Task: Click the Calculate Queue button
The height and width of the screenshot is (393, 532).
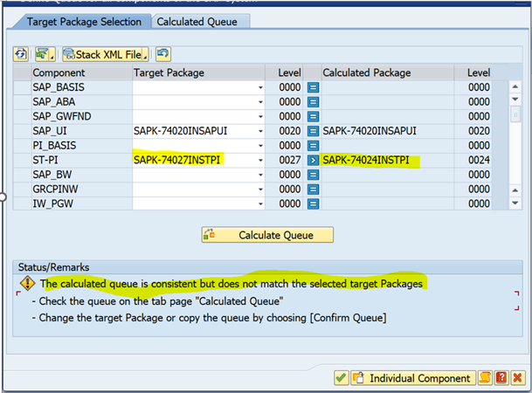Action: pyautogui.click(x=267, y=235)
